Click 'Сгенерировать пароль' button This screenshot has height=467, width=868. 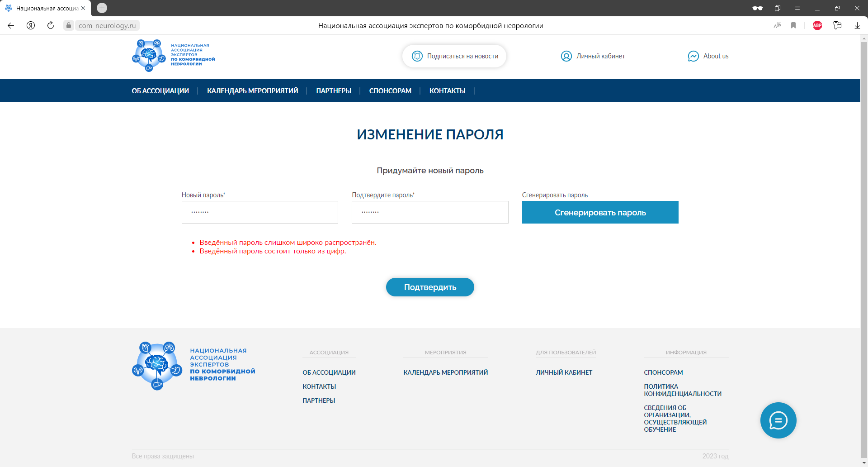600,212
